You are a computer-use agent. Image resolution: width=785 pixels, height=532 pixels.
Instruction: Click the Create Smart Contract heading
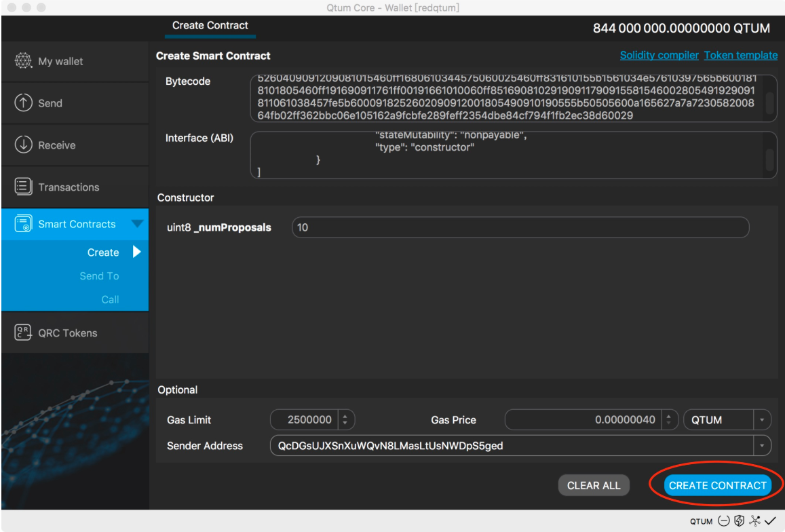click(x=213, y=56)
